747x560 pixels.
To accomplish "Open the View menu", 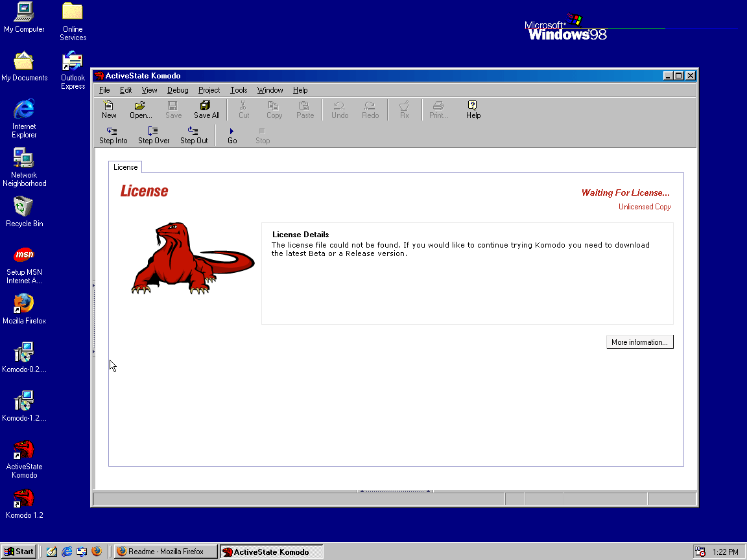I will (149, 90).
